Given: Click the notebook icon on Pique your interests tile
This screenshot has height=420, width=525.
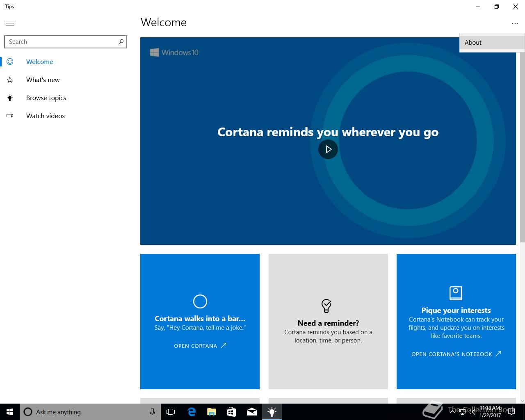Looking at the screenshot, I should (x=456, y=293).
